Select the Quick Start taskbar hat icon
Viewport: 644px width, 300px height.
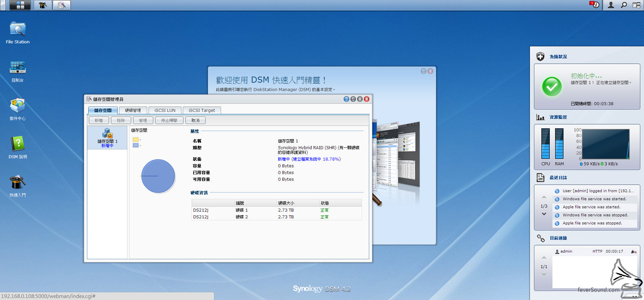click(43, 5)
